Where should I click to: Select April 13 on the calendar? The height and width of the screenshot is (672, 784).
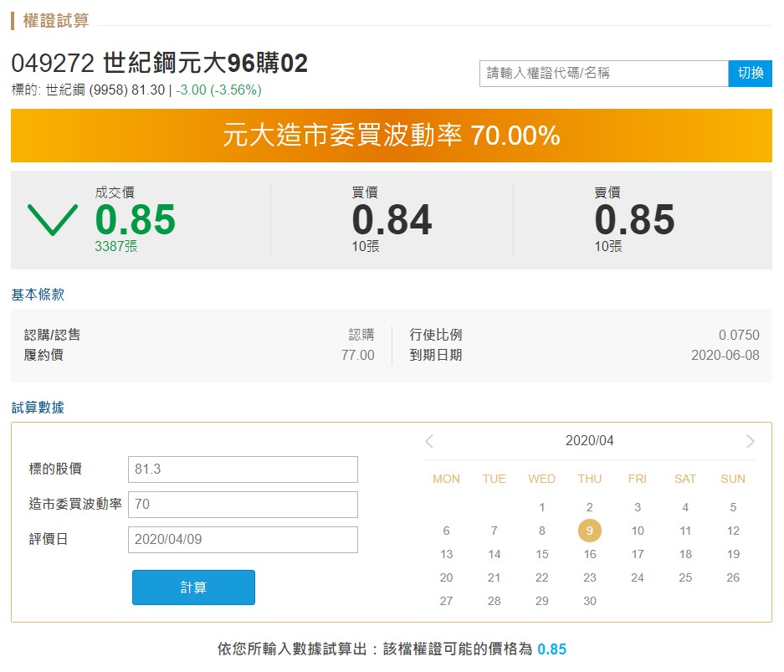point(447,554)
